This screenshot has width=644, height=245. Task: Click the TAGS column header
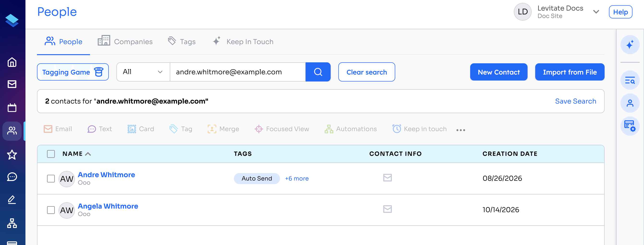click(243, 154)
